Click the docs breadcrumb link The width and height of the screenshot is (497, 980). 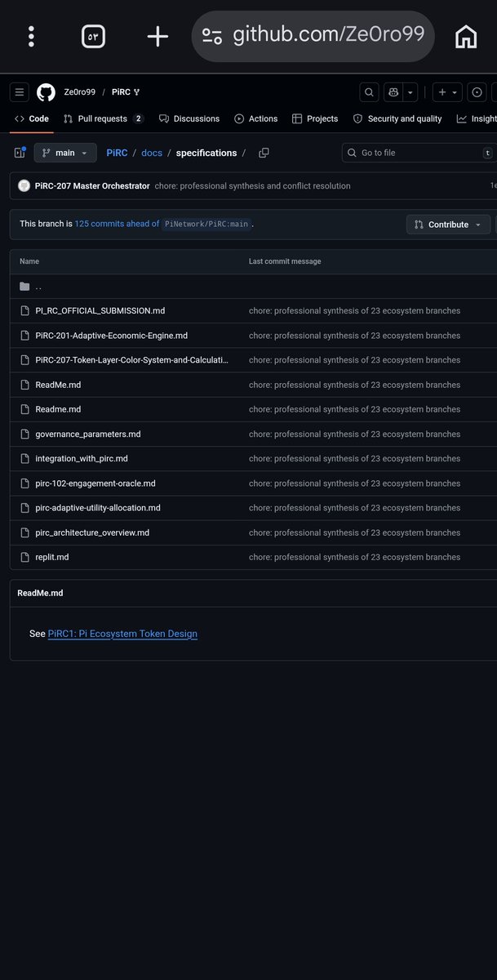coord(152,153)
